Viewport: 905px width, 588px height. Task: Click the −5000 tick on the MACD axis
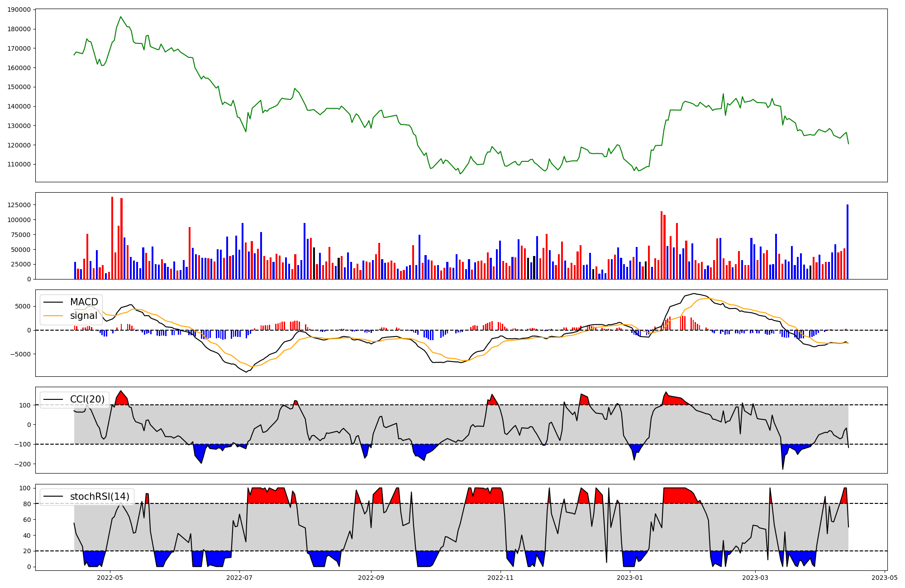pyautogui.click(x=20, y=354)
